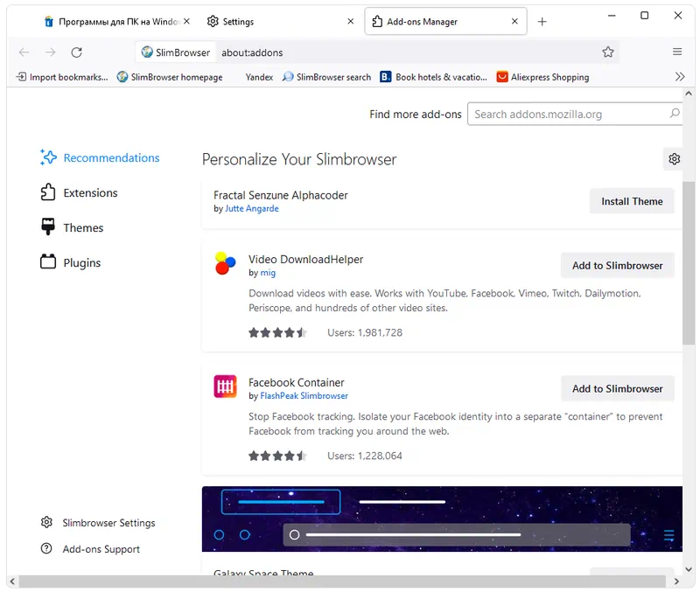Click the Fractal Senzune Alphacoder title
The image size is (700, 592).
click(x=280, y=195)
